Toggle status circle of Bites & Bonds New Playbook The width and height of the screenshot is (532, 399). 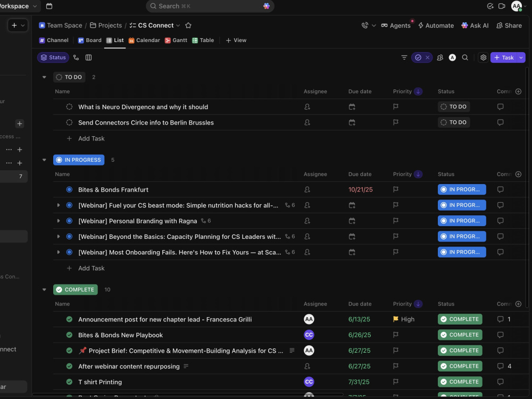(x=69, y=335)
